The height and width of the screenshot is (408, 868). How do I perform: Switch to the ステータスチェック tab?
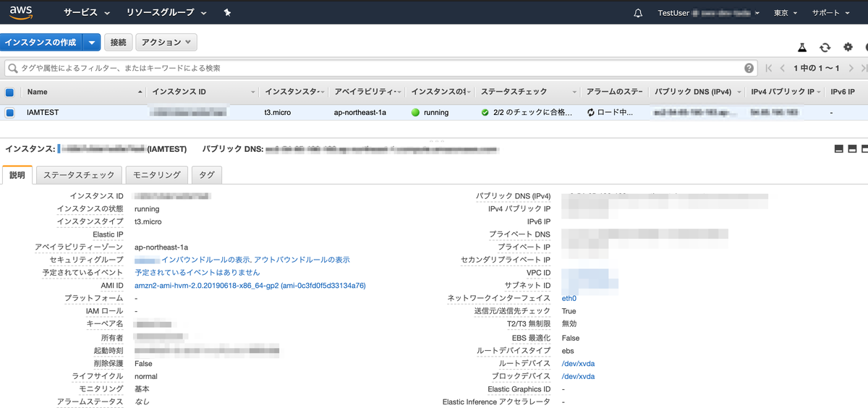(79, 175)
